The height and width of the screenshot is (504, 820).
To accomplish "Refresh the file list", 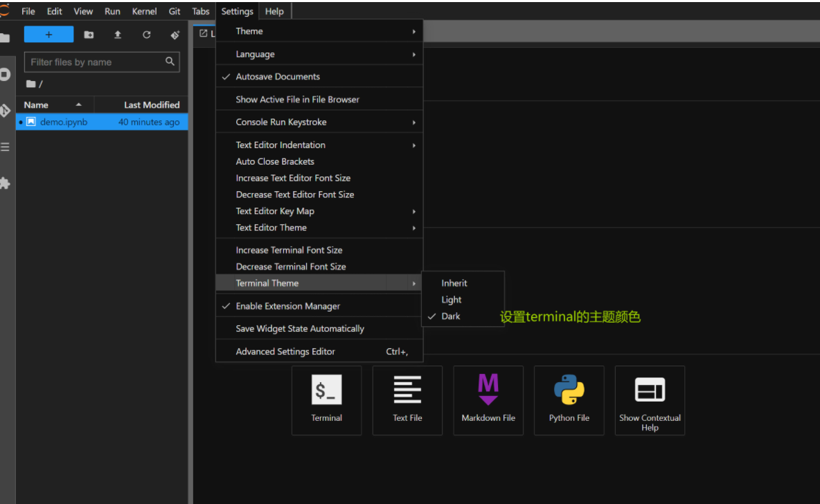I will pos(146,35).
